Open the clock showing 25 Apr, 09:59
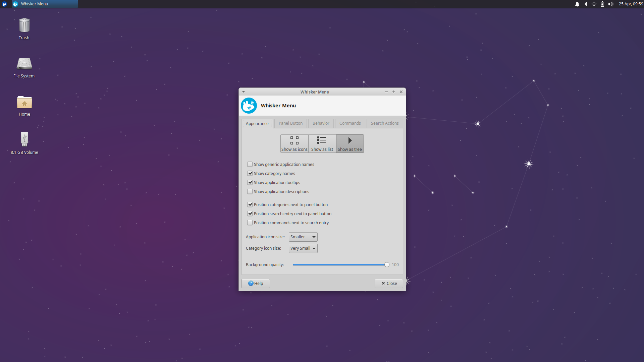The height and width of the screenshot is (362, 644). [631, 4]
